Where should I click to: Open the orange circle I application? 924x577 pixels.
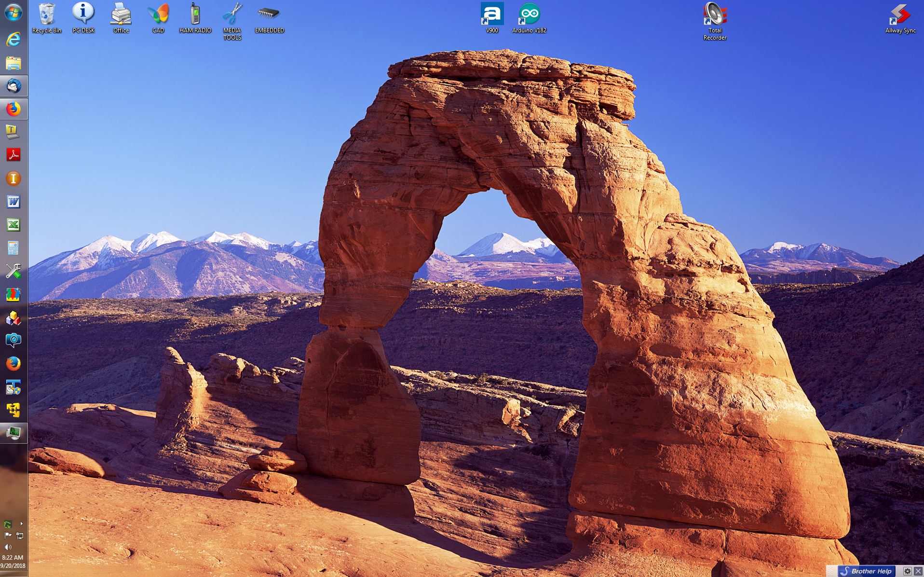coord(13,179)
